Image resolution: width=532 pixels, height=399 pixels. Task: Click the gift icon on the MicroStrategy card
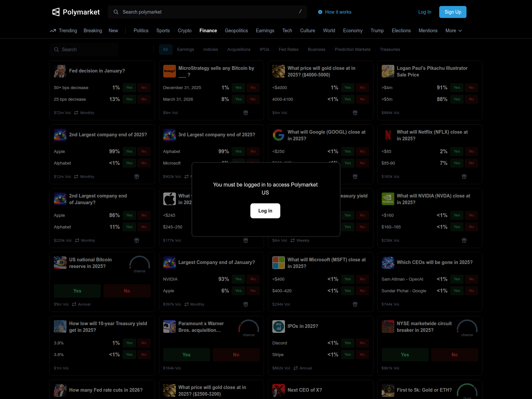(246, 113)
